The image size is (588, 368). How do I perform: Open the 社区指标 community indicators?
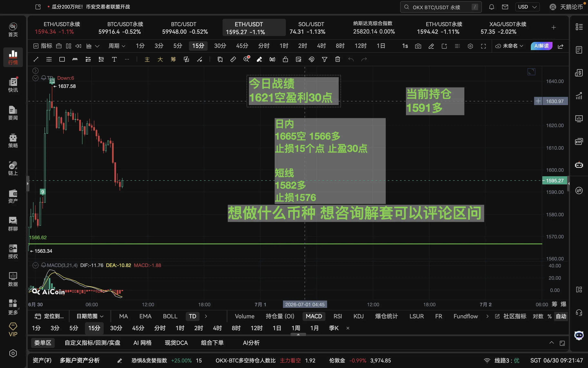510,316
